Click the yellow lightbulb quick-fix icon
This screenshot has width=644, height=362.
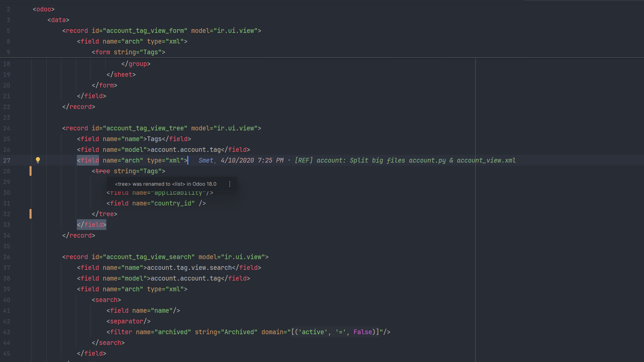(38, 160)
